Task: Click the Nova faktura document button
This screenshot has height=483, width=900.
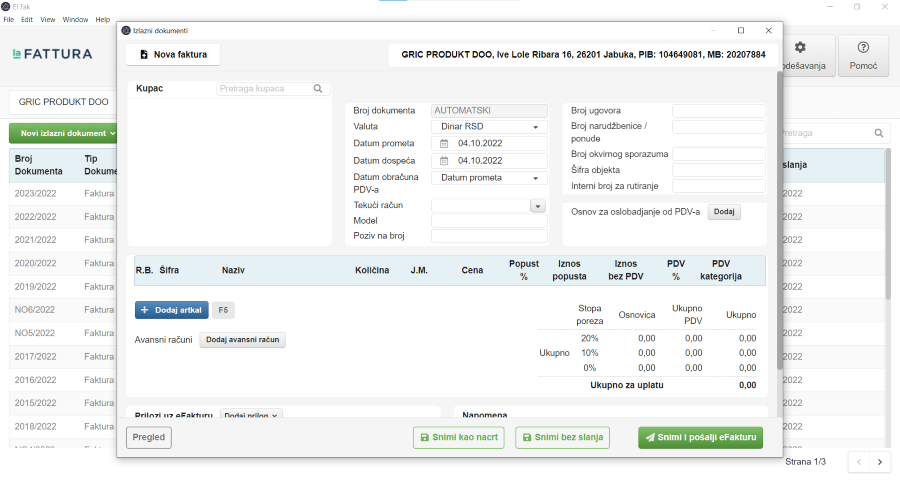Action: [x=173, y=54]
